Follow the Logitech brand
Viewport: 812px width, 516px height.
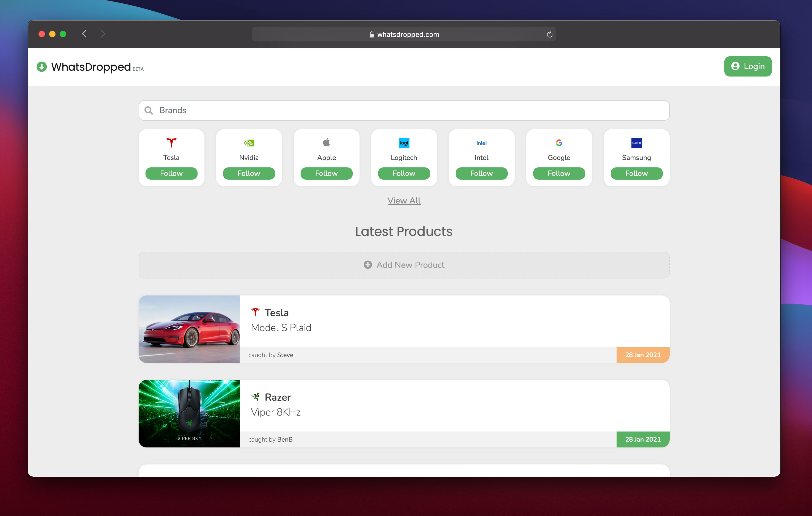coord(404,174)
